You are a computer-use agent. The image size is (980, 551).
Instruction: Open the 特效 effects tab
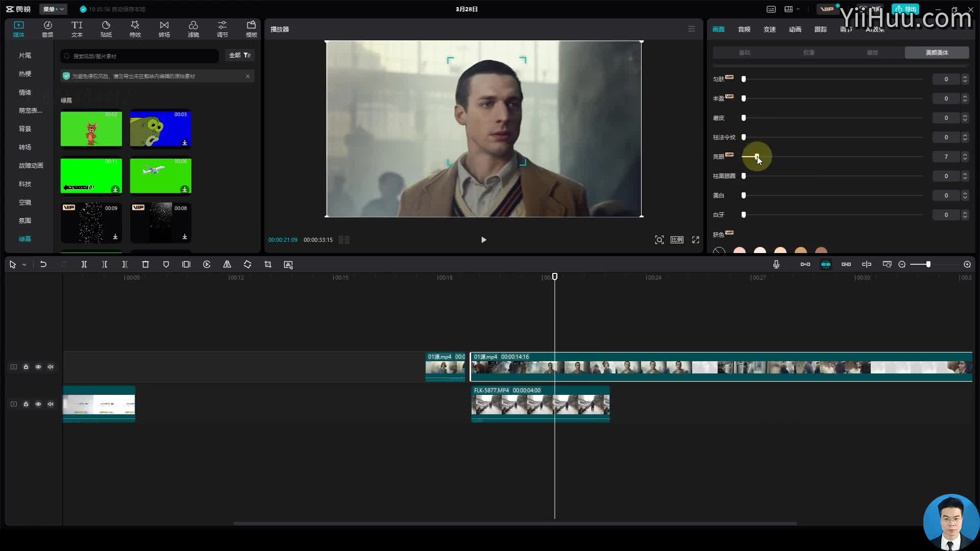pyautogui.click(x=135, y=29)
